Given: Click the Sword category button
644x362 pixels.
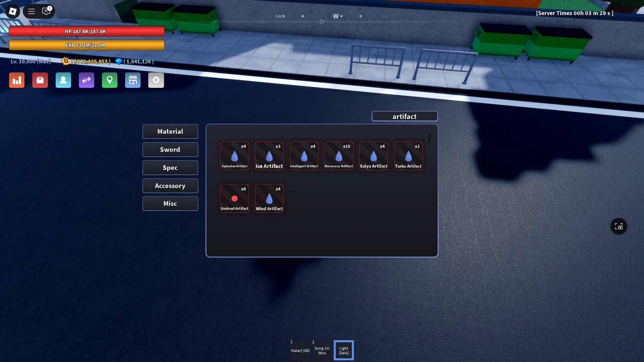Looking at the screenshot, I should click(170, 149).
